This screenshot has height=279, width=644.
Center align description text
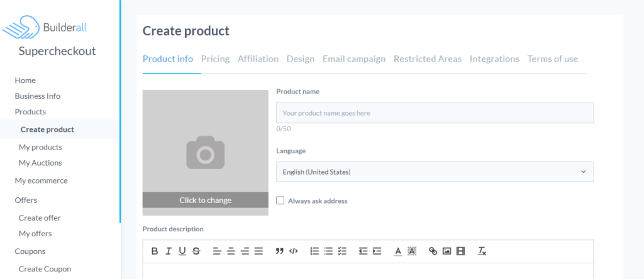(231, 251)
